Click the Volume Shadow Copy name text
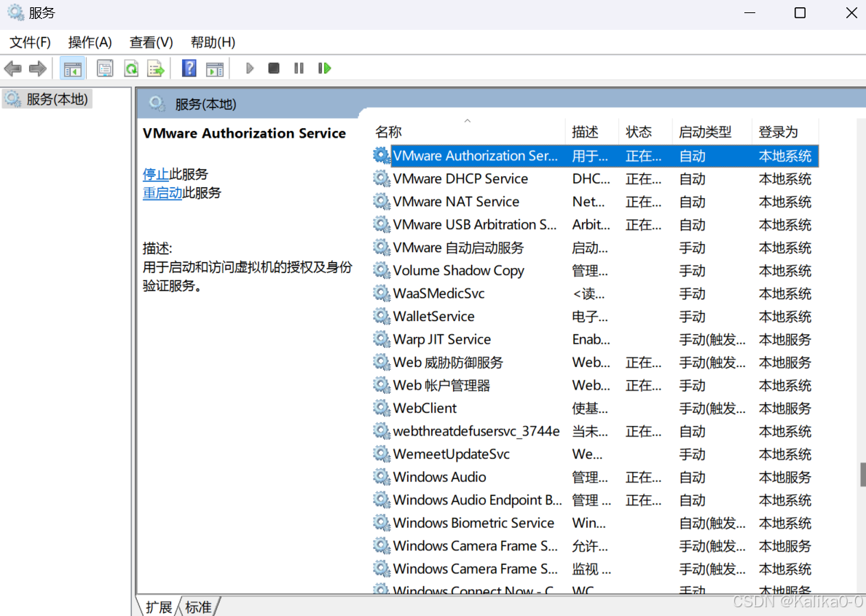This screenshot has height=616, width=866. [458, 270]
